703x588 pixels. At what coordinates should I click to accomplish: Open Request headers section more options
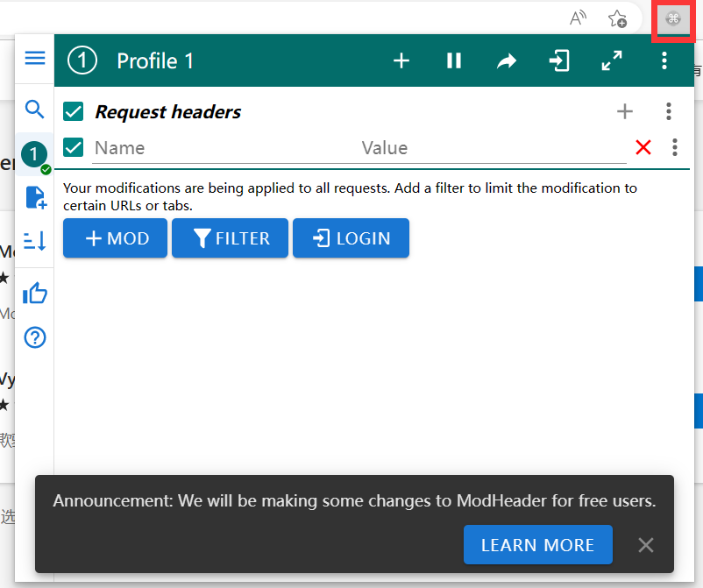(668, 111)
